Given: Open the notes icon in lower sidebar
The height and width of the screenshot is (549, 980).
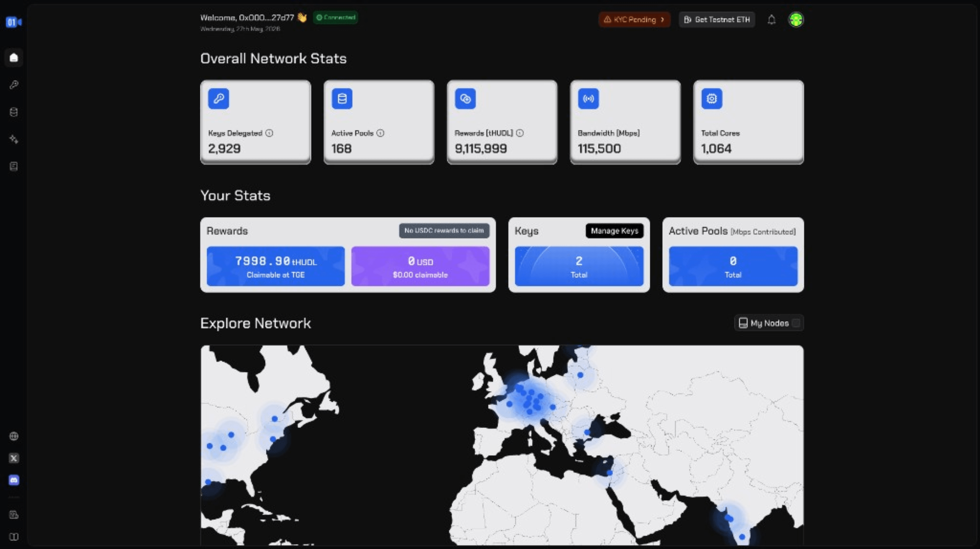Looking at the screenshot, I should click(14, 515).
